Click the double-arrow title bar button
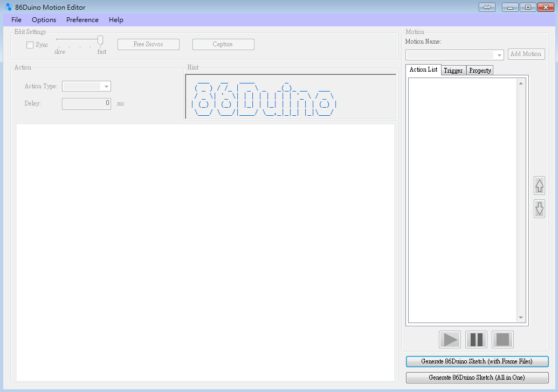The height and width of the screenshot is (392, 558). click(487, 7)
